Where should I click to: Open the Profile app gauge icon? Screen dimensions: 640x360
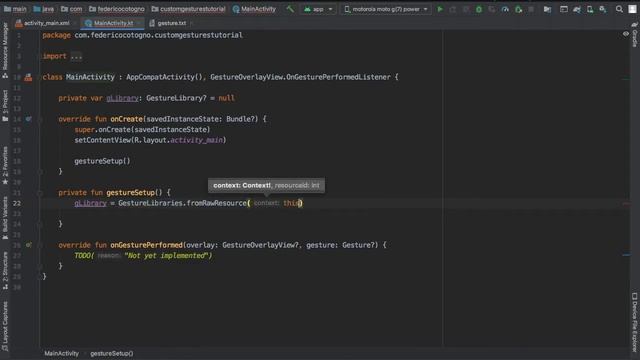pos(505,9)
